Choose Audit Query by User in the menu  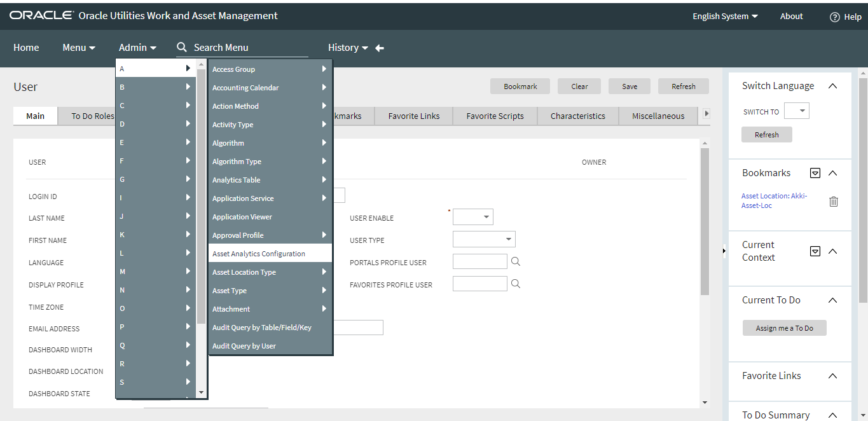(244, 345)
